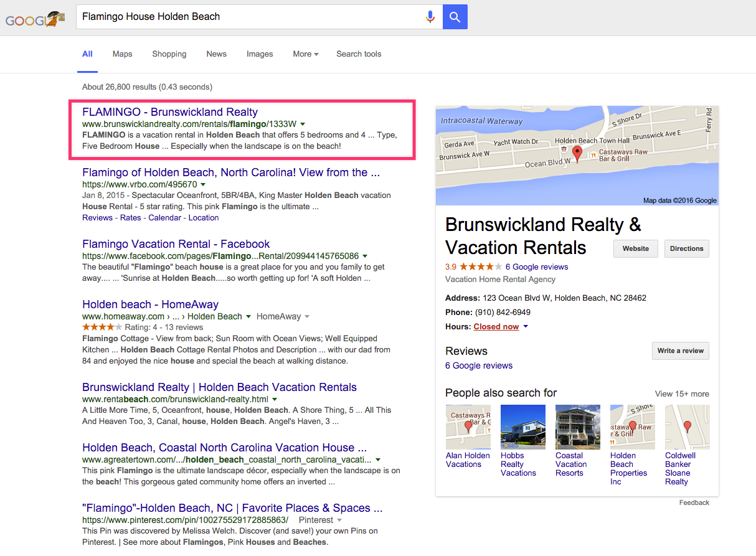Screen dimensions: 756x556
Task: Open 6 Google reviews link beside rating
Action: 536,266
